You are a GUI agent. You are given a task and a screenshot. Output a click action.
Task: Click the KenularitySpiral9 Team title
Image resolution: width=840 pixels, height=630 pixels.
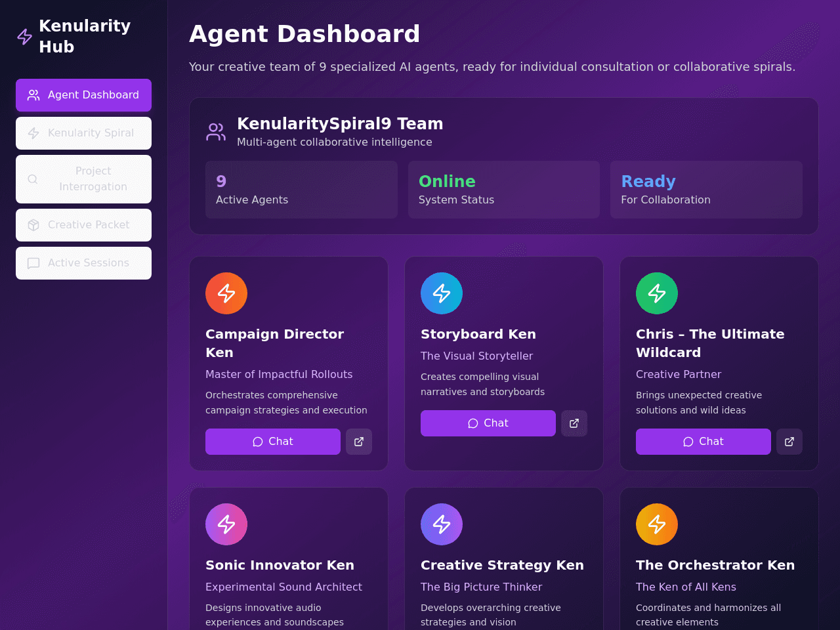(x=340, y=123)
